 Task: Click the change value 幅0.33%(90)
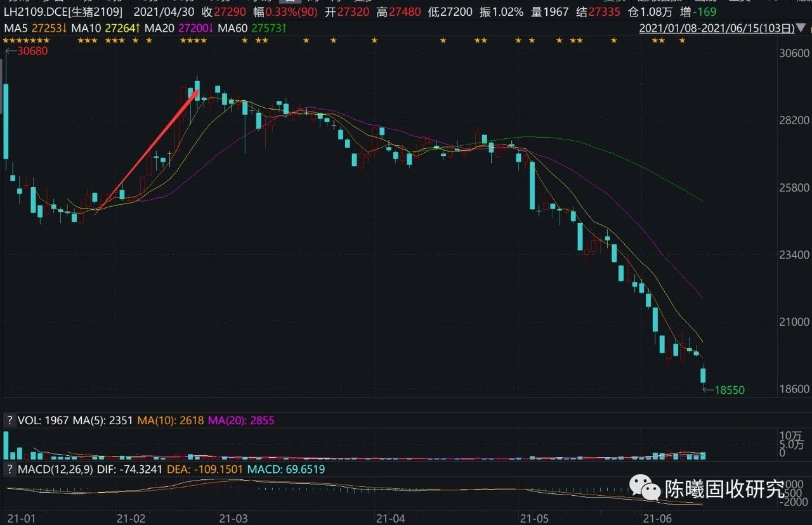click(286, 12)
